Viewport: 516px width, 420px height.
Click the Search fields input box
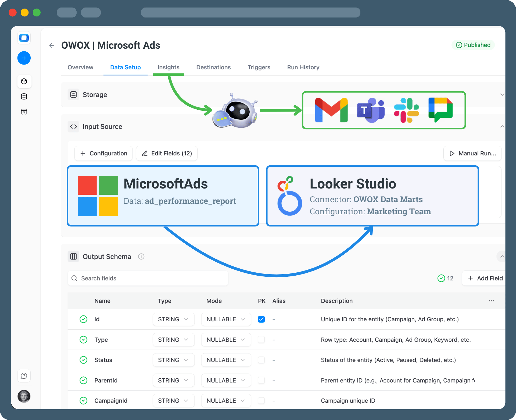click(148, 278)
